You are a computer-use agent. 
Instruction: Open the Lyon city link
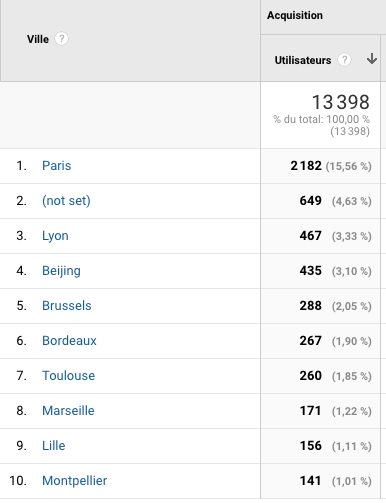pyautogui.click(x=55, y=236)
